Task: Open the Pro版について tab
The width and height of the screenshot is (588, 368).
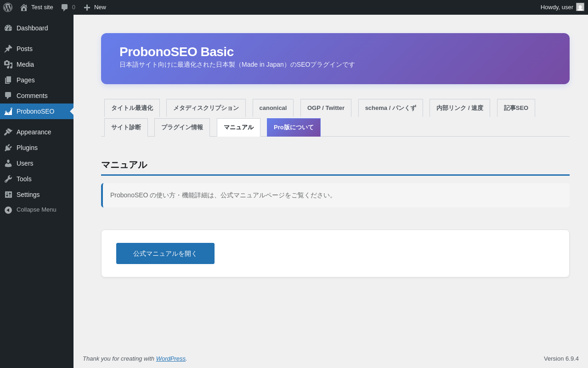Action: pos(294,127)
